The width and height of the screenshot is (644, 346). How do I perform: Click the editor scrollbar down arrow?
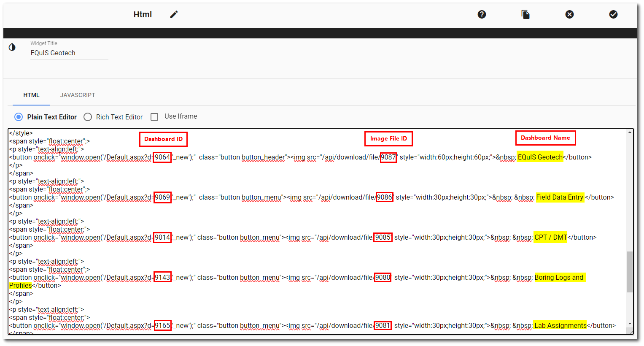630,324
